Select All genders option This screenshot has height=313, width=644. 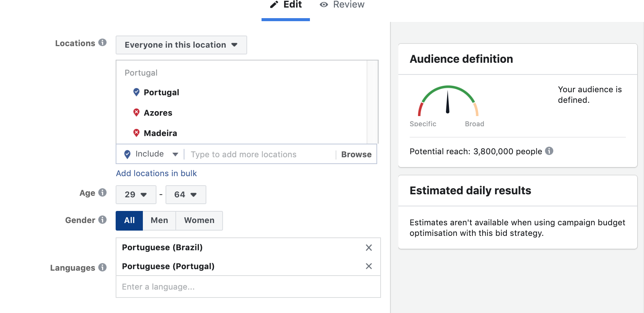click(x=129, y=220)
